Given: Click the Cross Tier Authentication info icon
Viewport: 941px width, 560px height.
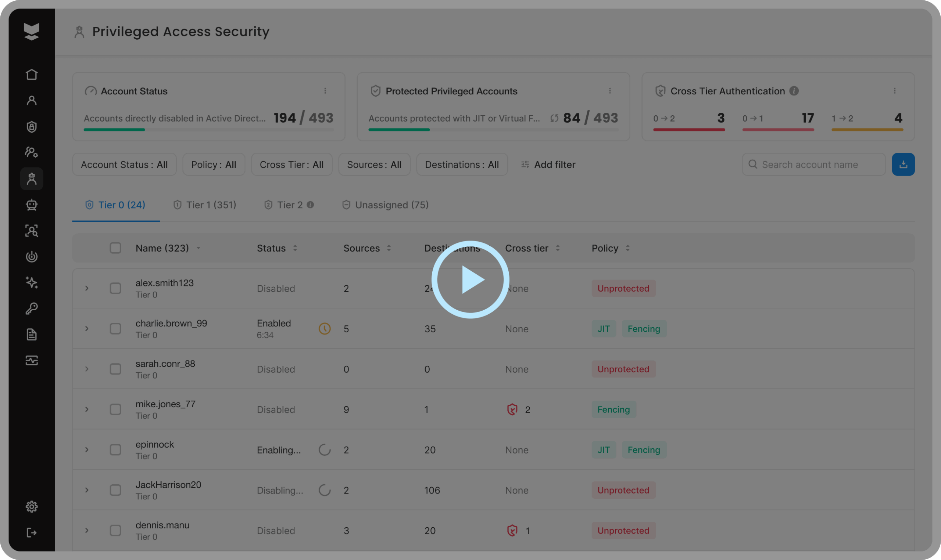Looking at the screenshot, I should pyautogui.click(x=794, y=91).
